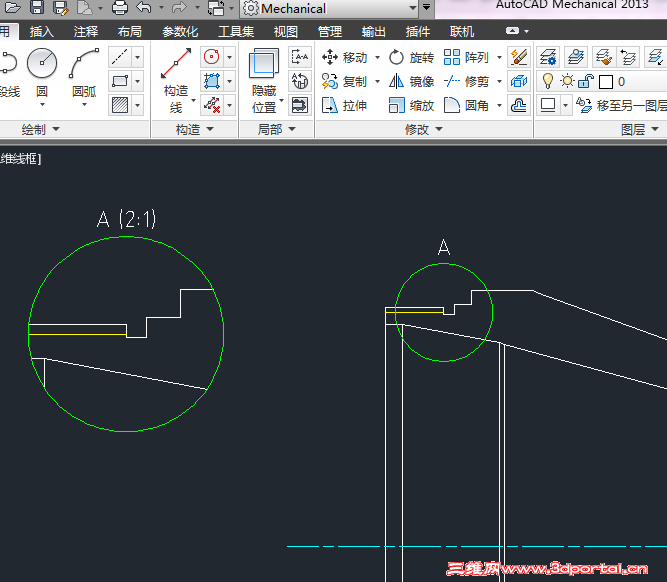Expand the hatch tool dropdown arrow
The image size is (667, 582).
[137, 105]
